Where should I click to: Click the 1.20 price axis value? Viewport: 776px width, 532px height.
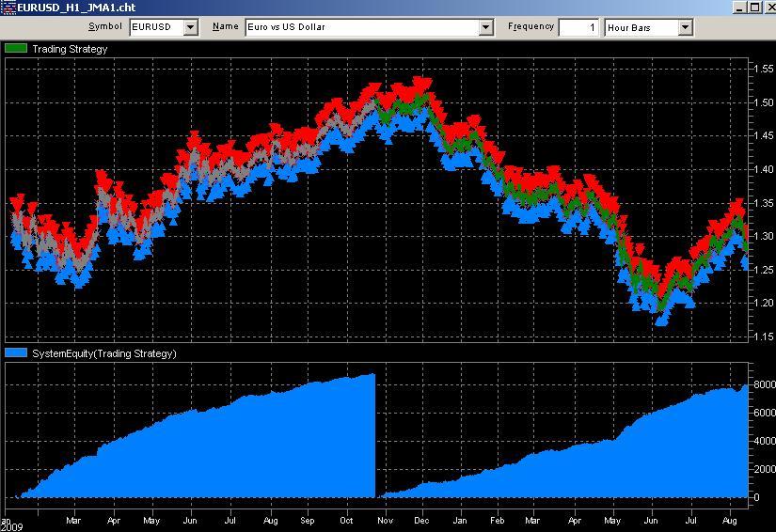[x=764, y=303]
